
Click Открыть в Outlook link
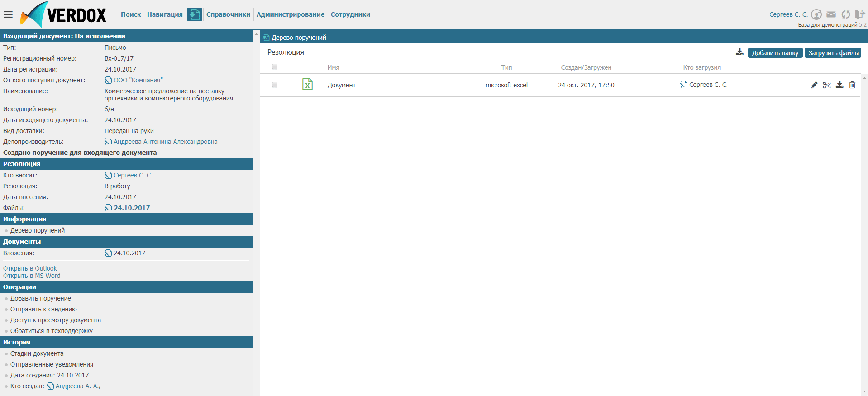pyautogui.click(x=30, y=268)
